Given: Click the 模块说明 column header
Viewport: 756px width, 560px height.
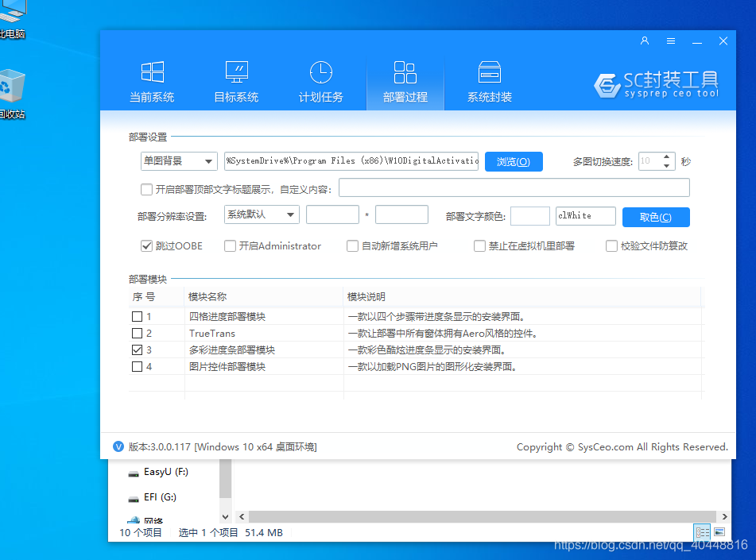Looking at the screenshot, I should pos(522,297).
